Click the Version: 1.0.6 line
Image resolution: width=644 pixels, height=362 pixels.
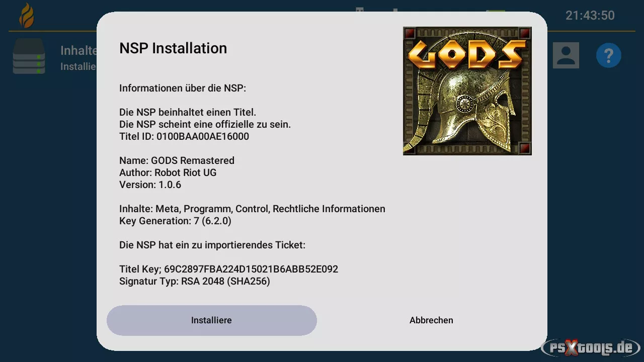pos(150,185)
